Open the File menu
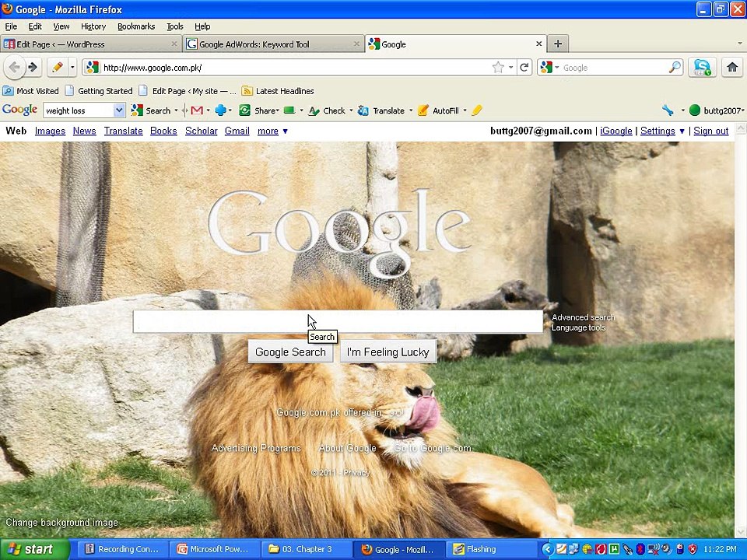Image resolution: width=747 pixels, height=560 pixels. pos(11,26)
